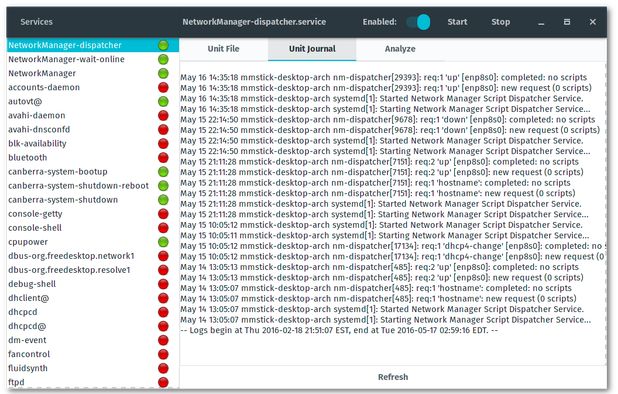The image size is (618, 394).
Task: Select the dhcpcd@ service entry
Action: (93, 326)
